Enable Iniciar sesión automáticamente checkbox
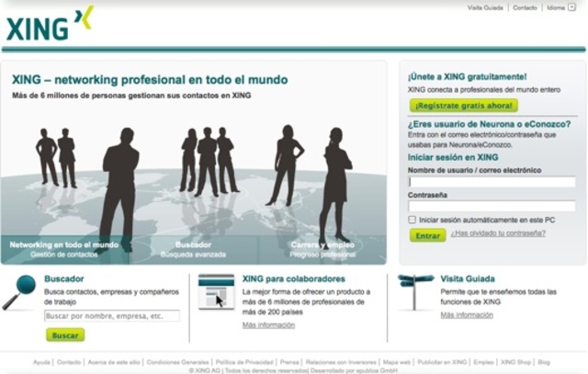The width and height of the screenshot is (588, 374). click(413, 220)
